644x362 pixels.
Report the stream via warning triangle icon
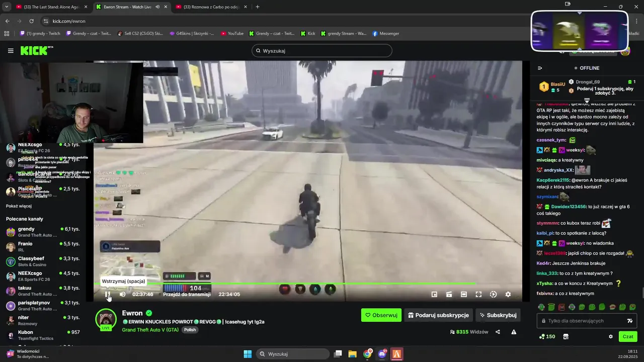pyautogui.click(x=514, y=332)
